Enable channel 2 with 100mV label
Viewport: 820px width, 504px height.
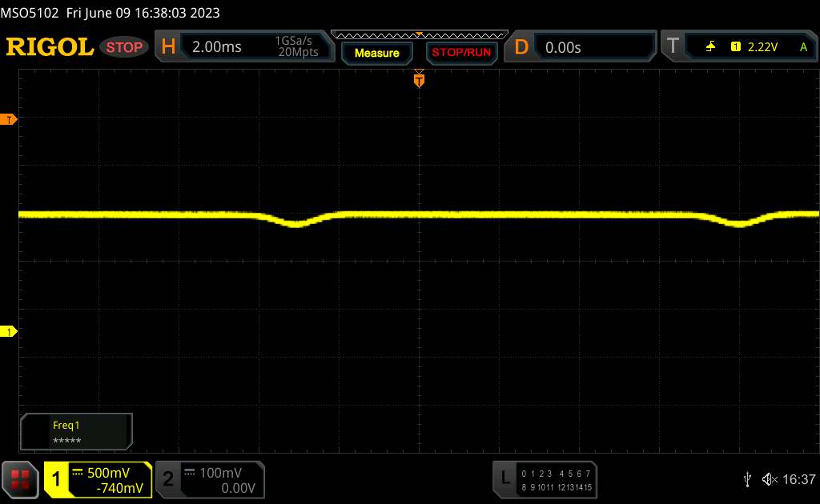(208, 480)
